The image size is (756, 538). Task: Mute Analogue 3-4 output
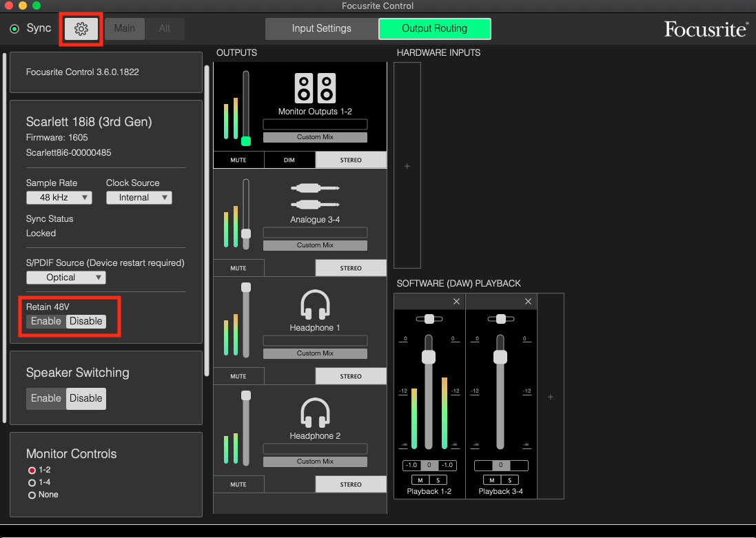(238, 268)
